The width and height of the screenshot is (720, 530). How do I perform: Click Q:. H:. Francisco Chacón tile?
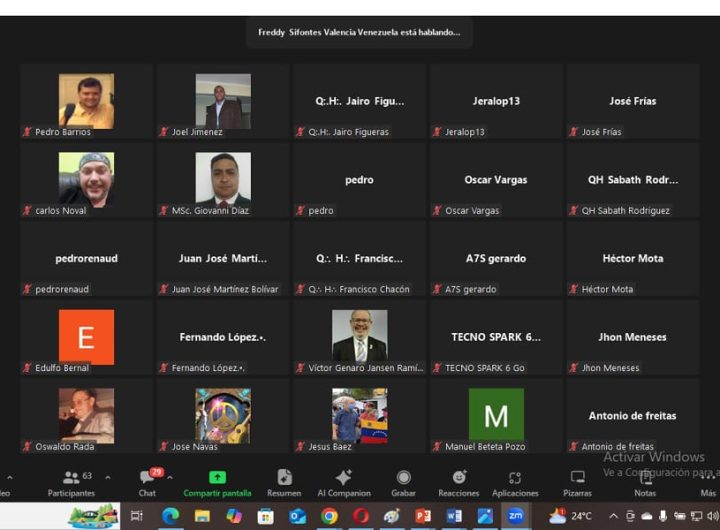tap(360, 259)
